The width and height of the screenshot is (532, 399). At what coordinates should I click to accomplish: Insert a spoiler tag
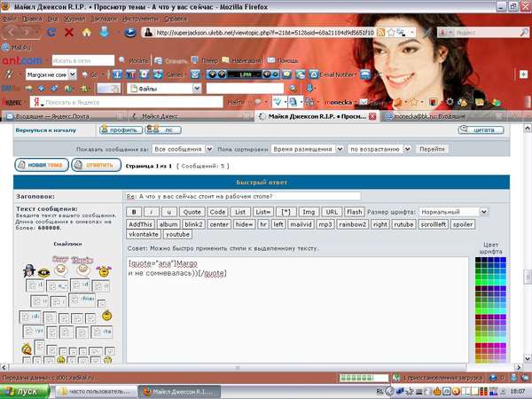pos(463,223)
